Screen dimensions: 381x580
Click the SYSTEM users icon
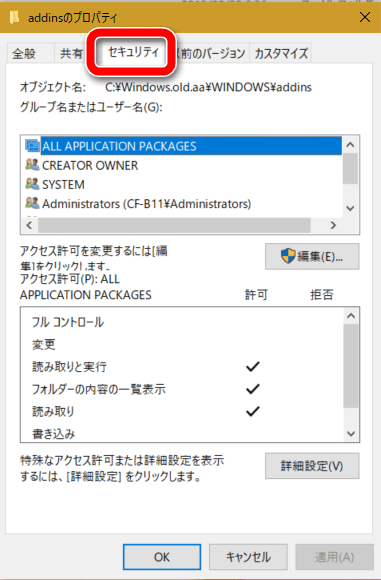32,184
